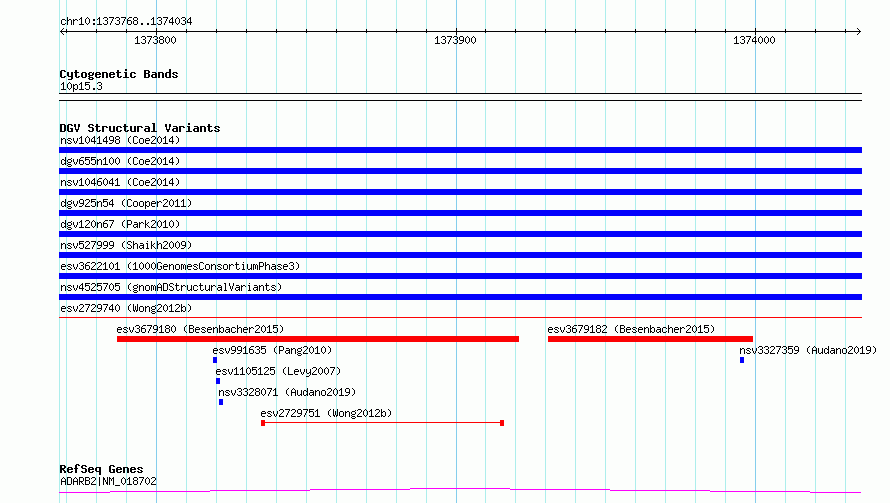Click the blue bar under nsv527999

[460, 255]
